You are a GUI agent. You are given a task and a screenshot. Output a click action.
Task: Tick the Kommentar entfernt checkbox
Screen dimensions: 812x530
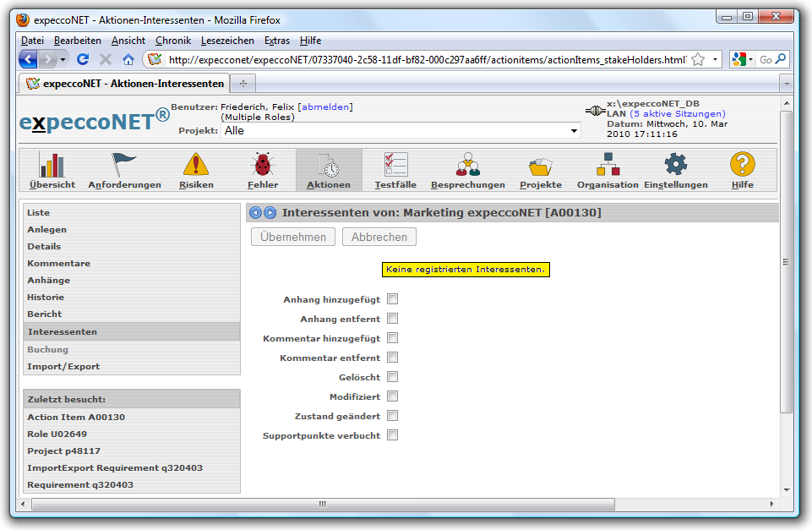coord(392,358)
